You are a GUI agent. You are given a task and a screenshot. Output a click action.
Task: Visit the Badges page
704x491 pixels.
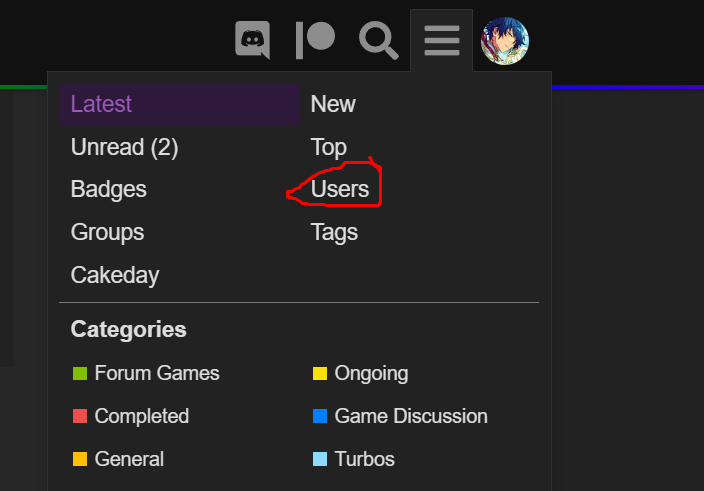pyautogui.click(x=109, y=189)
